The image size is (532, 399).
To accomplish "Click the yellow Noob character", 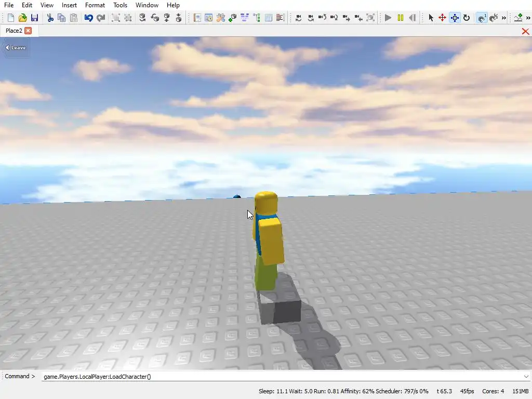I will tap(268, 241).
